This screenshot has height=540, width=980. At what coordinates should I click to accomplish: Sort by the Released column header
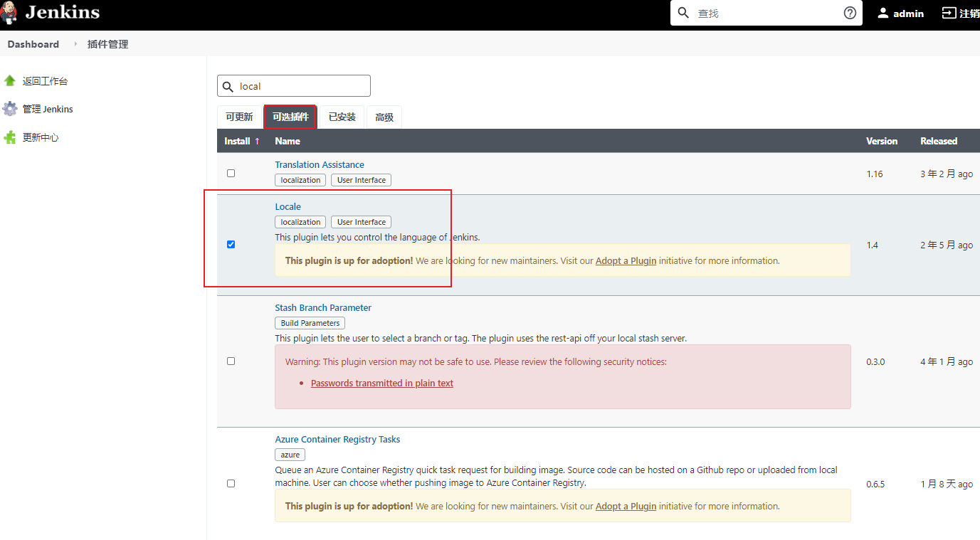click(x=939, y=141)
